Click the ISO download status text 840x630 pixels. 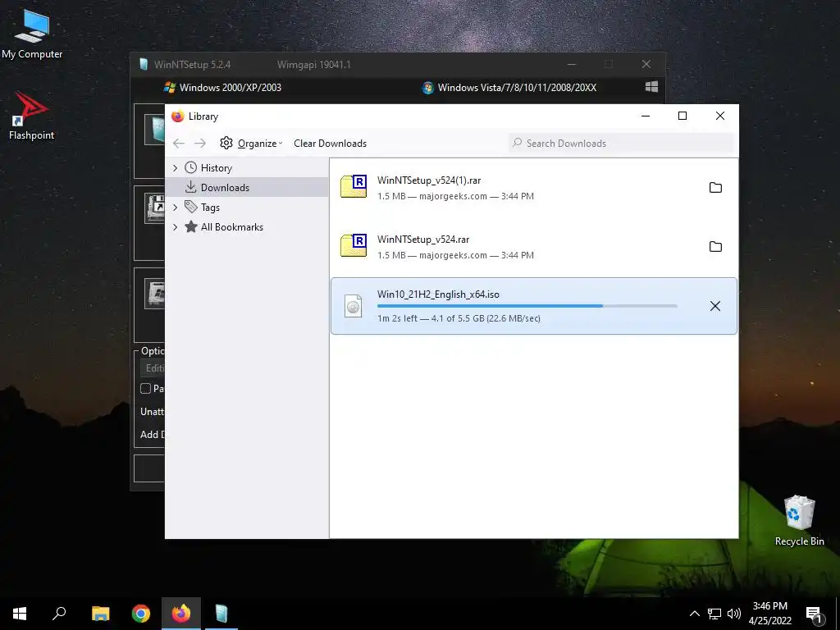click(x=459, y=318)
